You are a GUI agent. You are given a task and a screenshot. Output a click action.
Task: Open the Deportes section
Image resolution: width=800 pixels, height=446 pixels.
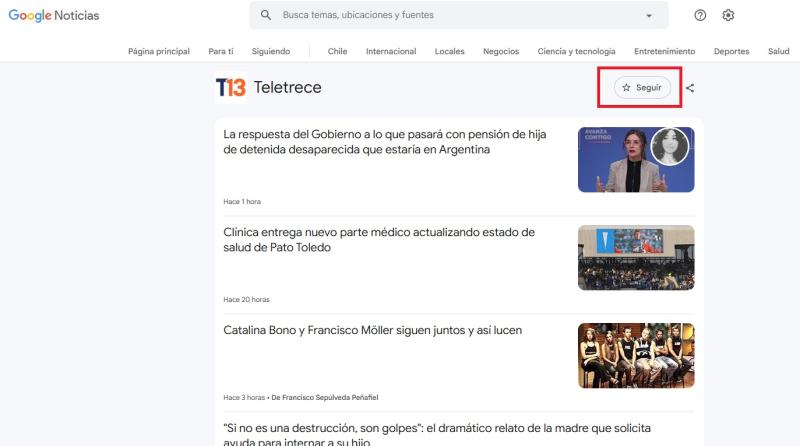731,52
